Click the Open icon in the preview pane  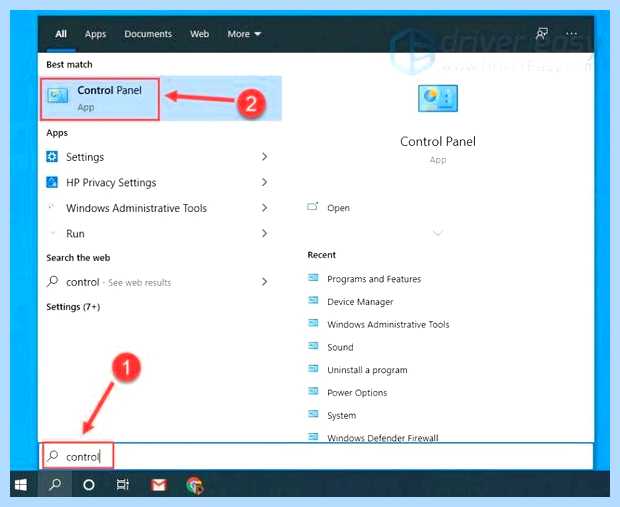[x=312, y=207]
